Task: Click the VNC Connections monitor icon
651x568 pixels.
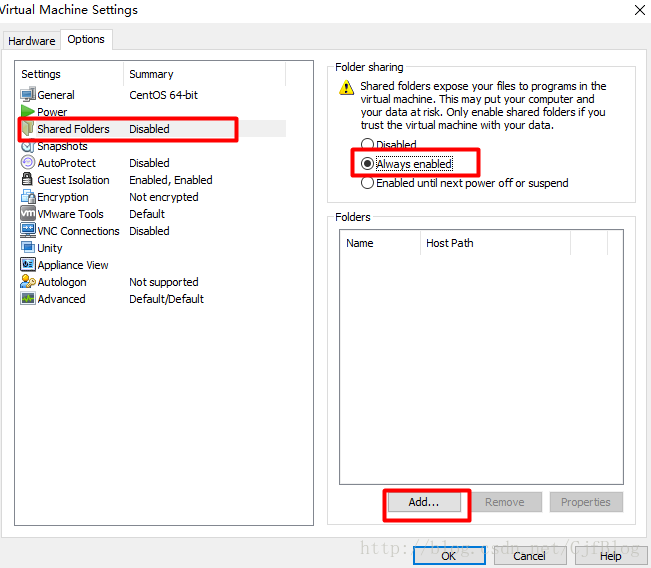Action: point(28,230)
